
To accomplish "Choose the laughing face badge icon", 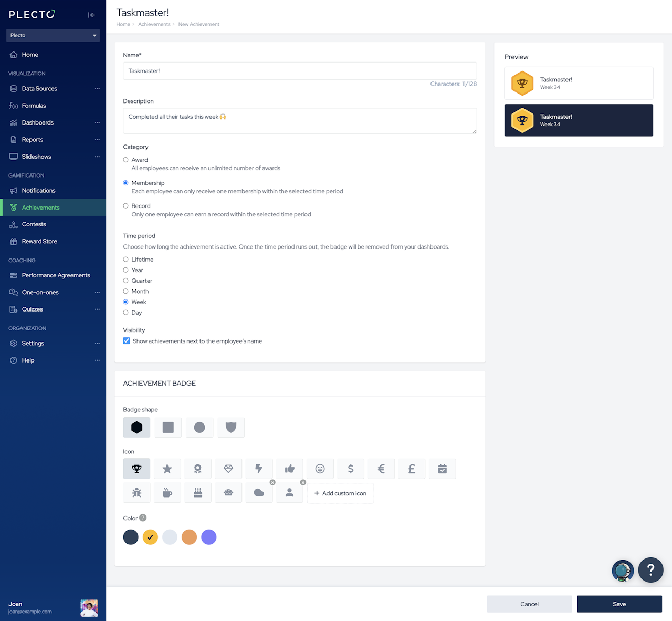I will 320,469.
